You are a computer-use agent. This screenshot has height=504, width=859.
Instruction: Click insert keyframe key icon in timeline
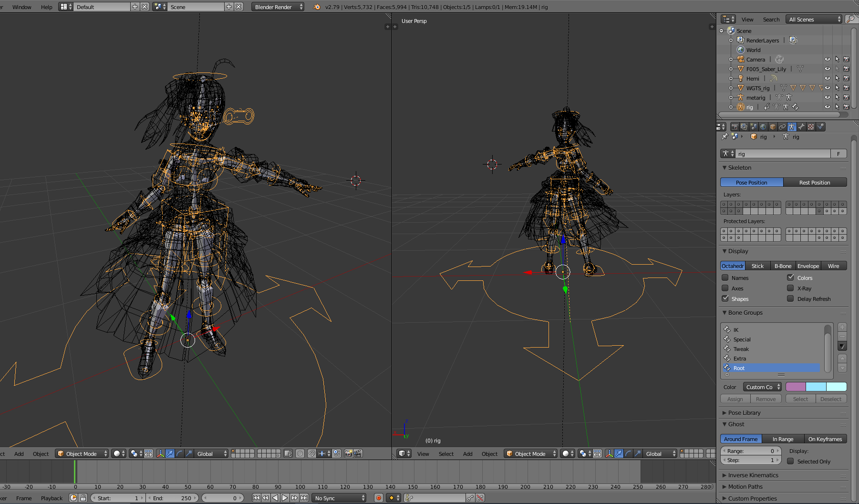(470, 498)
